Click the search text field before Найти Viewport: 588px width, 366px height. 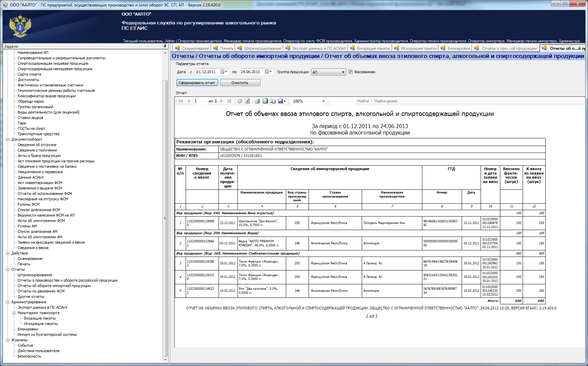pos(342,101)
